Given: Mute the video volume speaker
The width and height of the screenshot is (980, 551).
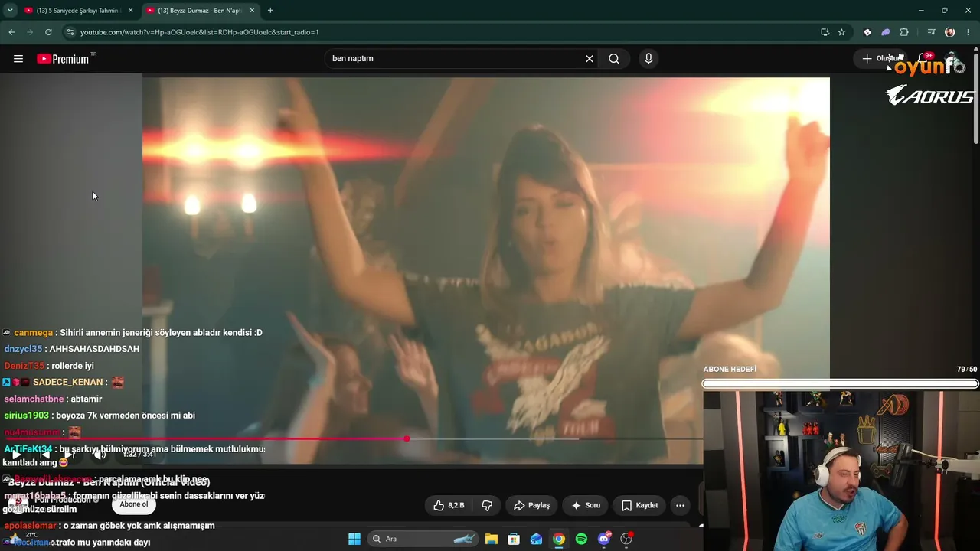Looking at the screenshot, I should click(100, 455).
